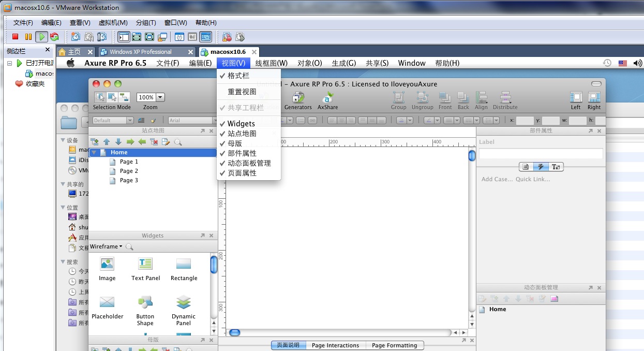Choose the Rectangle widget
Viewport: 644px width, 351px height.
184,269
